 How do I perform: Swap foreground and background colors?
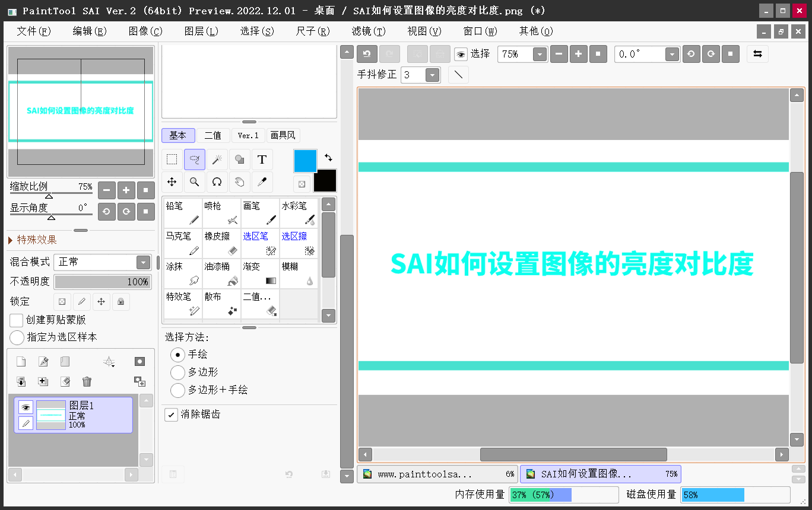point(328,158)
